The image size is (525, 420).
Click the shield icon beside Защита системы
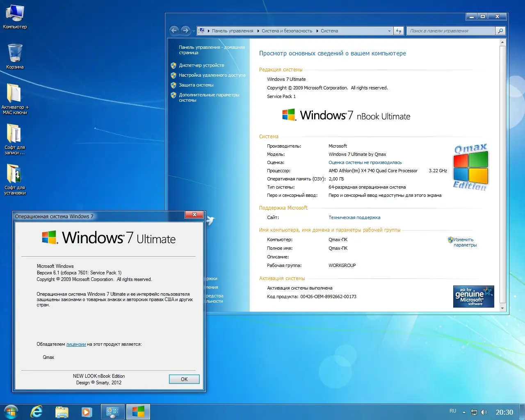click(x=173, y=85)
